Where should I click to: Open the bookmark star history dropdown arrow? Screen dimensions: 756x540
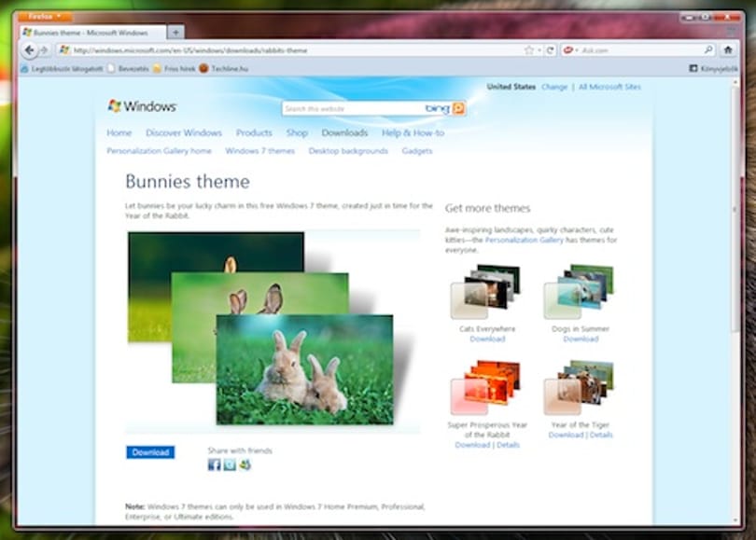coord(539,50)
